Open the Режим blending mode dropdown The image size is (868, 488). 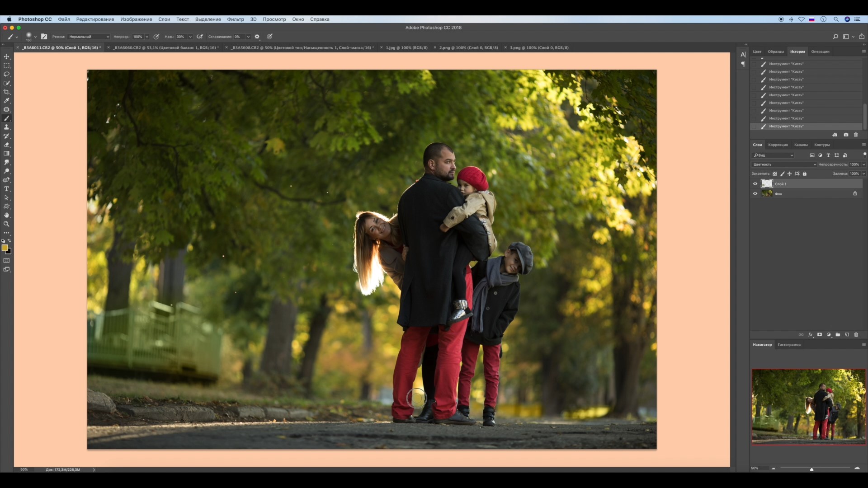89,37
